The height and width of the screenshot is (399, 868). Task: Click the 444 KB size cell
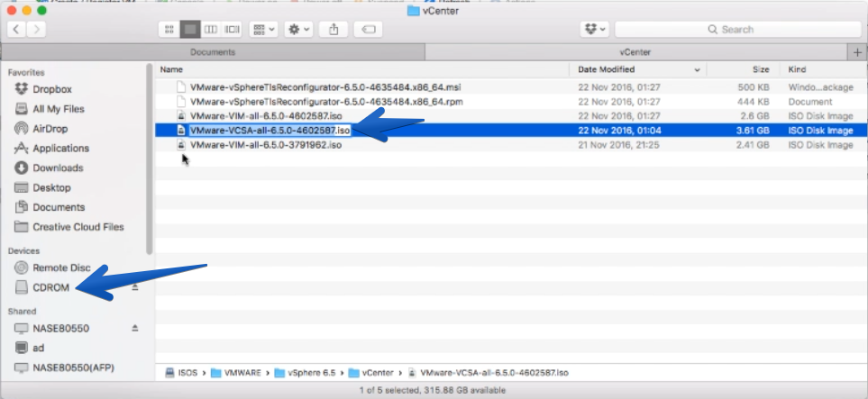[754, 102]
